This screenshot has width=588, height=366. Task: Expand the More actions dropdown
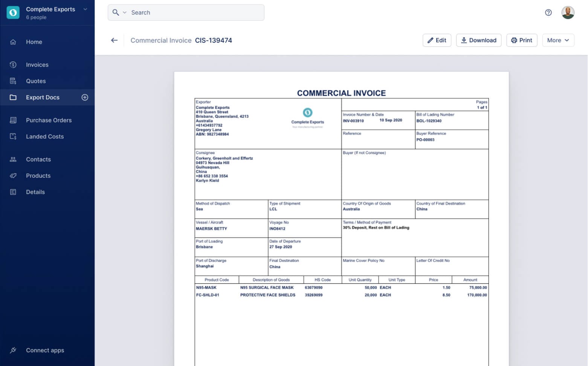click(x=558, y=40)
